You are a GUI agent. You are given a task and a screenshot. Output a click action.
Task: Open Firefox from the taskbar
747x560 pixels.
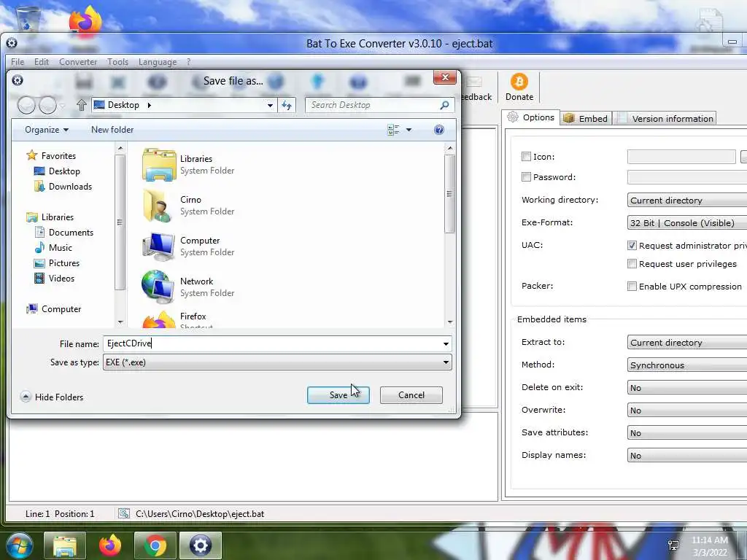pyautogui.click(x=110, y=545)
